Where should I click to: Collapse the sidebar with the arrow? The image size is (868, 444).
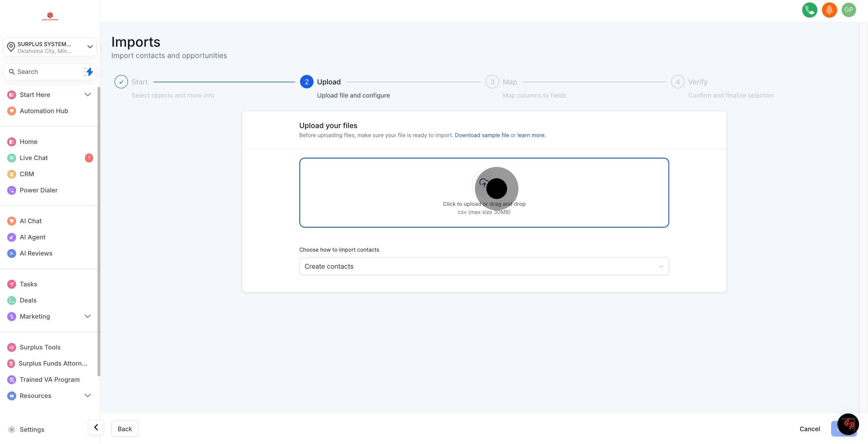click(x=96, y=427)
